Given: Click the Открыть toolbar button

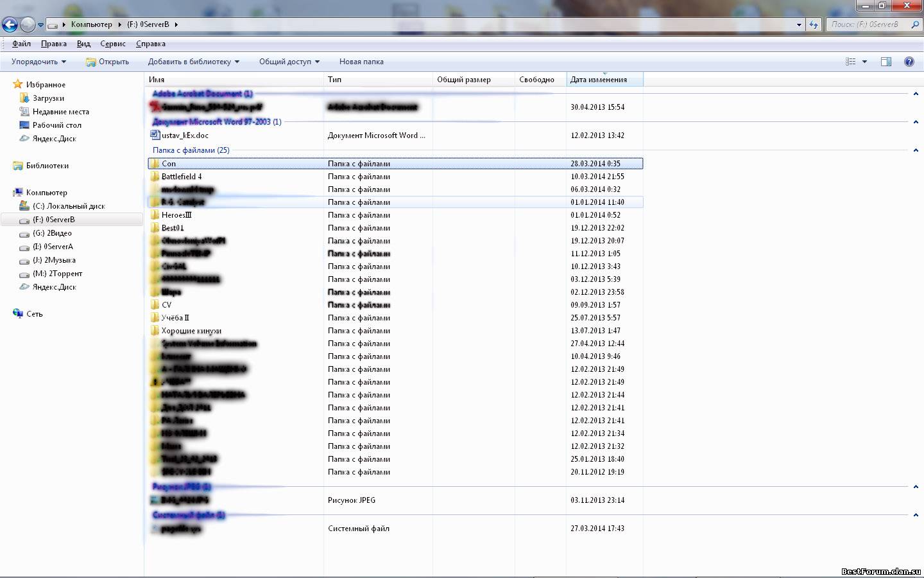Looking at the screenshot, I should (107, 62).
